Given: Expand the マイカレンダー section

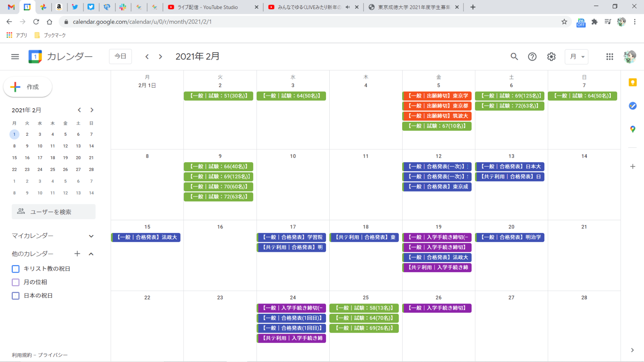Looking at the screenshot, I should click(91, 236).
